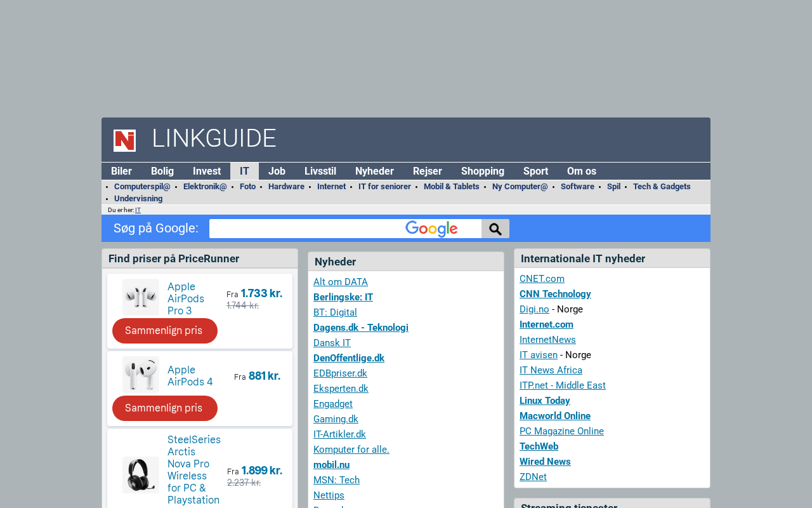Click Sammenlign pris for AirPods Pro 3
The image size is (812, 508).
(x=164, y=331)
